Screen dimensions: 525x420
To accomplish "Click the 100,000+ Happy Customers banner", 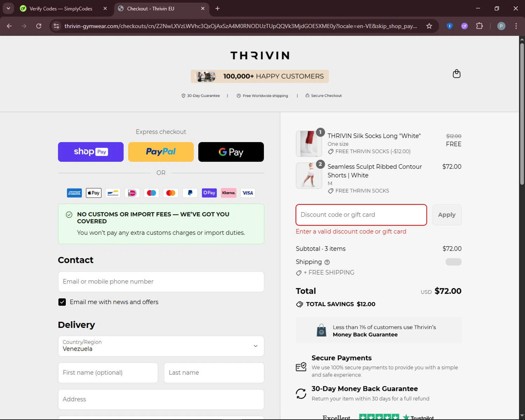I will pos(260,76).
